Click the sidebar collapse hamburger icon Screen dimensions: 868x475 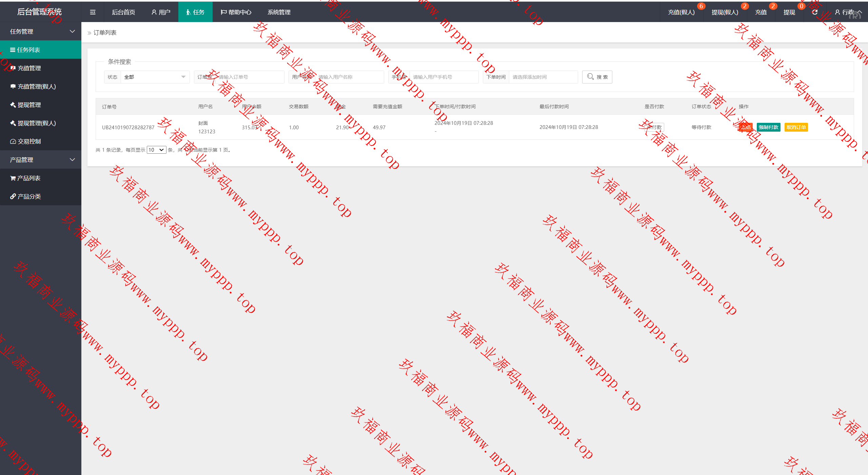(x=93, y=12)
